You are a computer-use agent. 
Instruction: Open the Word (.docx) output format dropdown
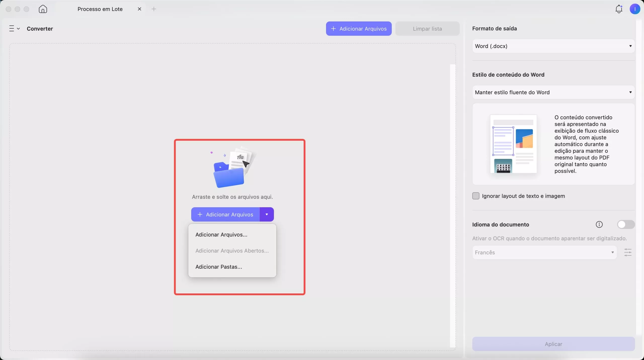[x=553, y=46]
